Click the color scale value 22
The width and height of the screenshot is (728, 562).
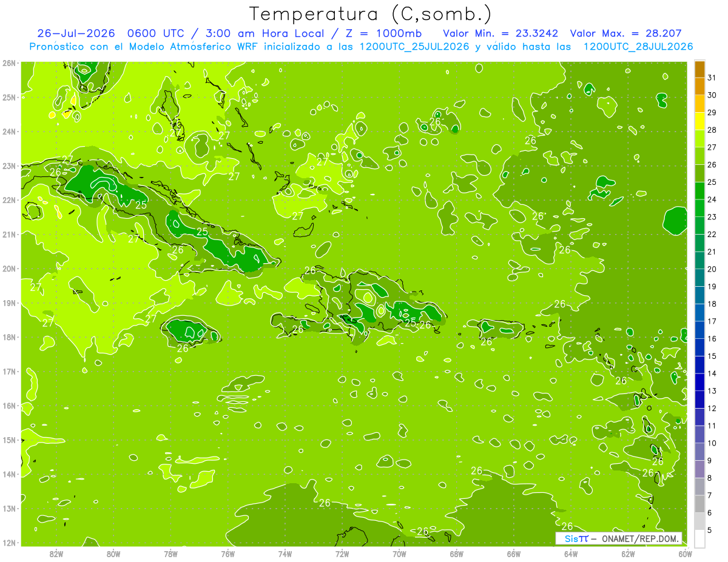pos(712,234)
